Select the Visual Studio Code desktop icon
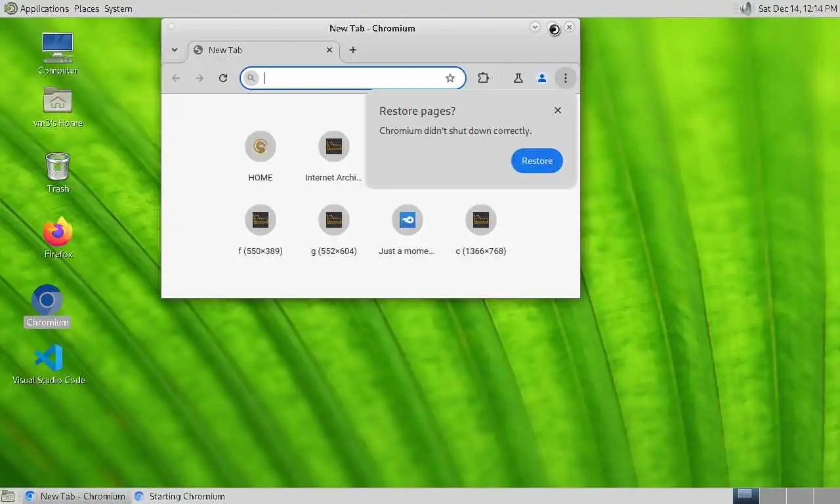Viewport: 840px width, 504px height. [49, 364]
